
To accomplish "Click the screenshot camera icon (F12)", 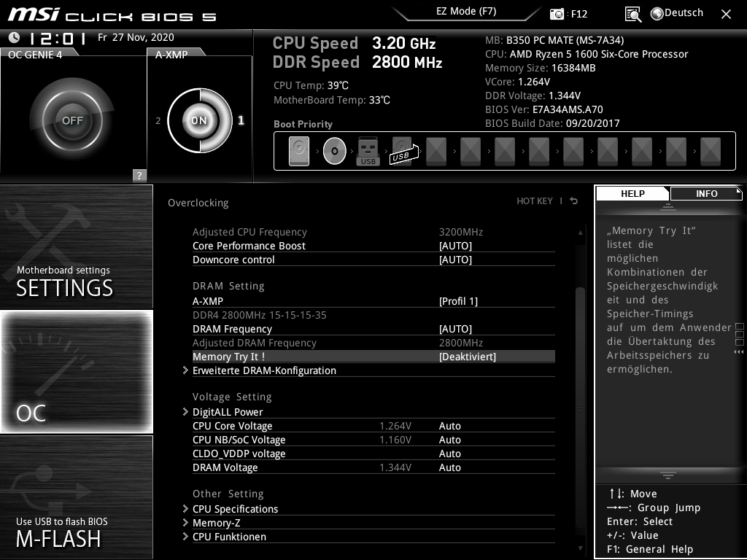I will click(x=557, y=14).
